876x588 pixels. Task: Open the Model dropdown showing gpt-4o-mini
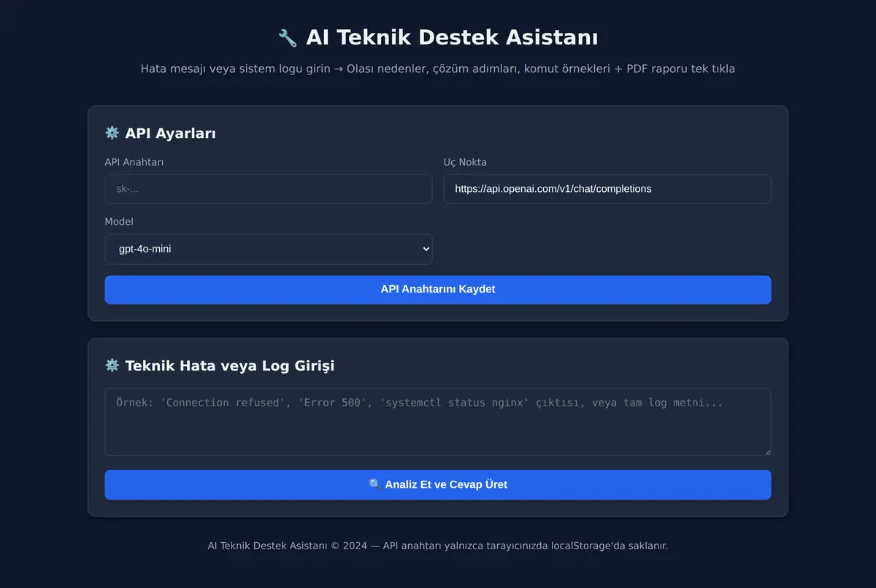pyautogui.click(x=269, y=249)
